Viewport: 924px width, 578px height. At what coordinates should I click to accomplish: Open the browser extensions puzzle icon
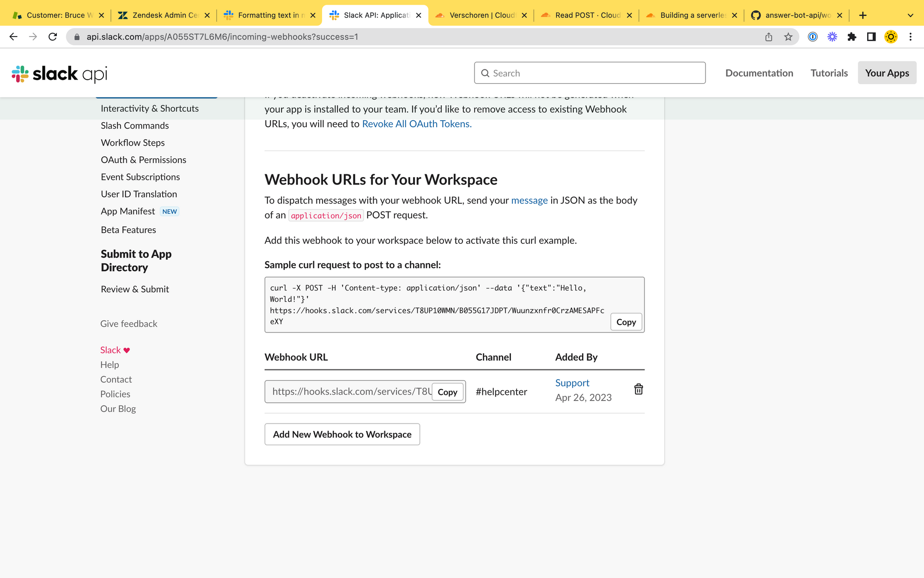tap(852, 37)
